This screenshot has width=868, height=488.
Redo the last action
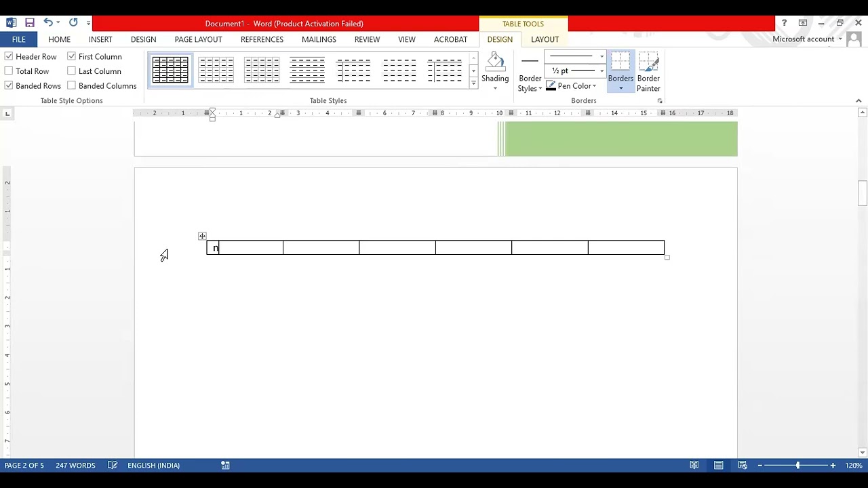(73, 23)
